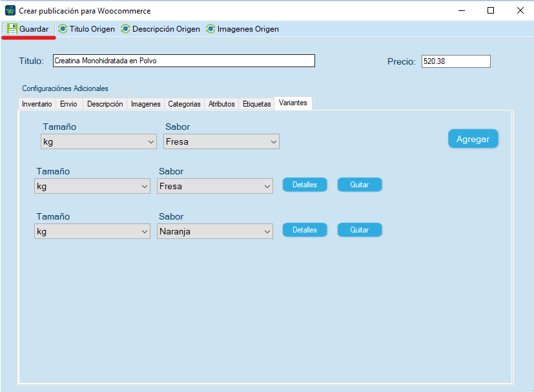Minimize the Crear publicación window
The height and width of the screenshot is (392, 534).
(x=462, y=10)
